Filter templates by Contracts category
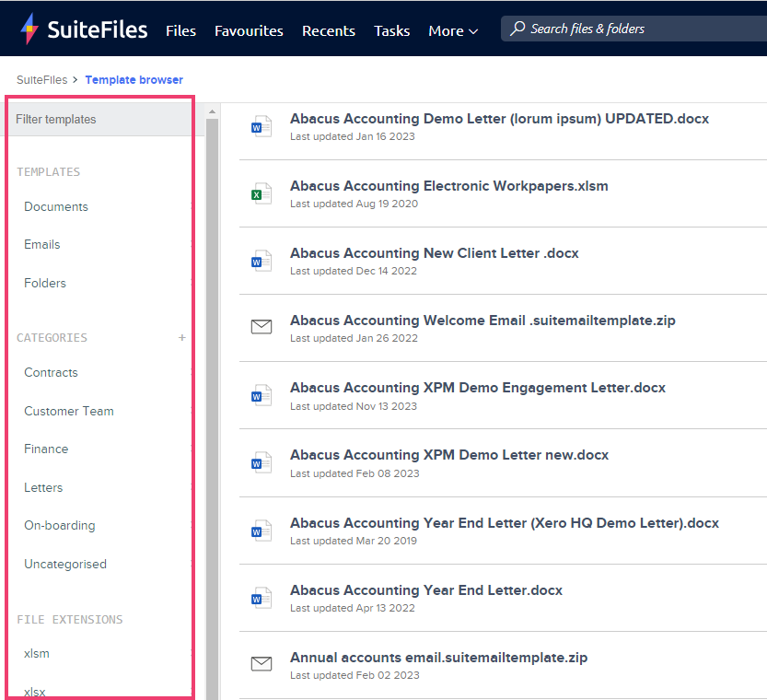This screenshot has height=700, width=767. pyautogui.click(x=51, y=372)
